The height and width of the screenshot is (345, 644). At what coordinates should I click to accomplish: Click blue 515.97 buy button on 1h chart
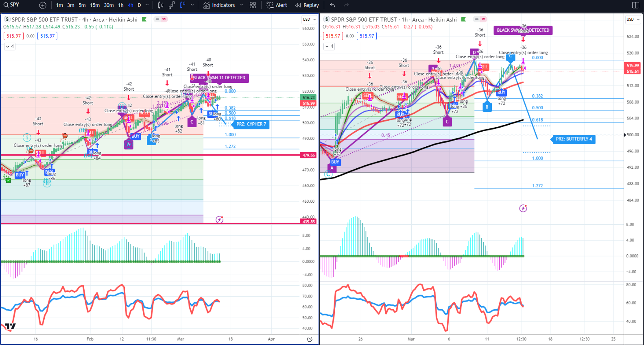[367, 36]
